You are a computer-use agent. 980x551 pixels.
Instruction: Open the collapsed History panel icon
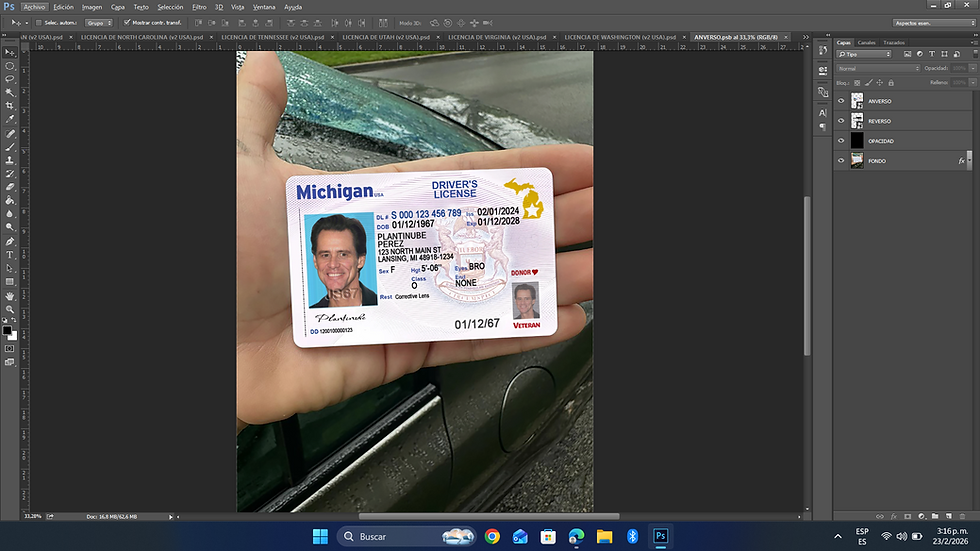click(x=822, y=50)
